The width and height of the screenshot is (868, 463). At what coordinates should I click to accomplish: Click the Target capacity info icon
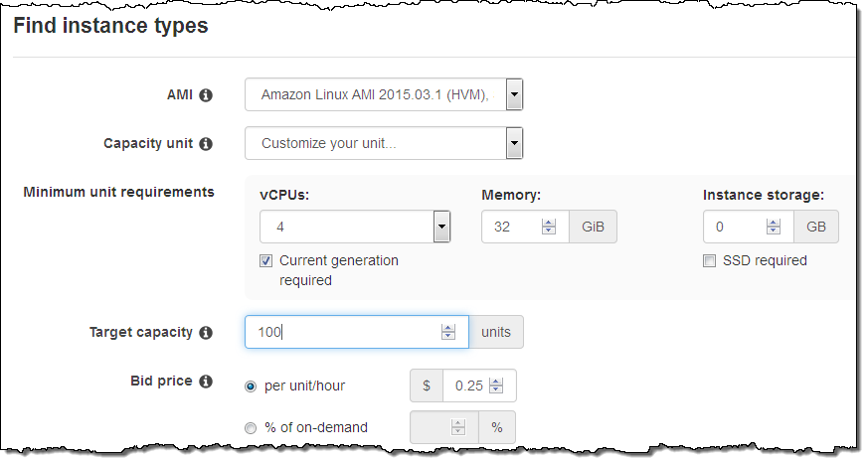pos(206,333)
